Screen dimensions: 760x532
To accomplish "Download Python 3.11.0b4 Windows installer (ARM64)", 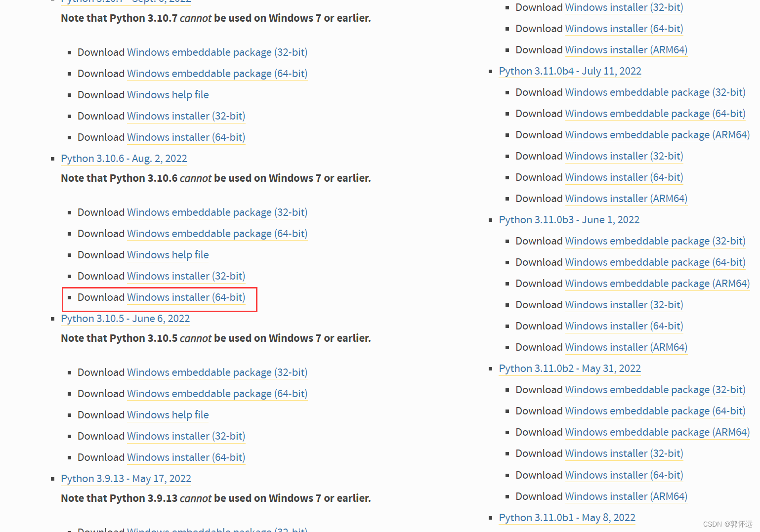I will [626, 199].
